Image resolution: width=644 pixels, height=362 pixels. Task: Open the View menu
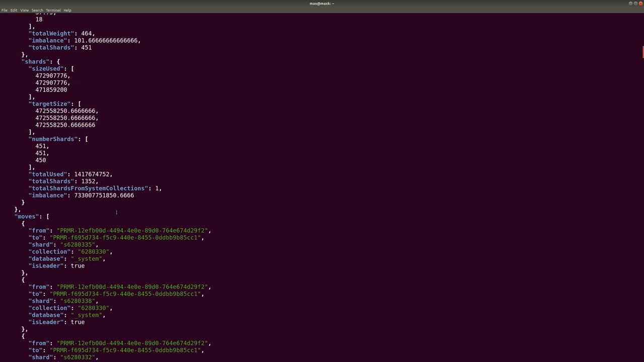(24, 10)
